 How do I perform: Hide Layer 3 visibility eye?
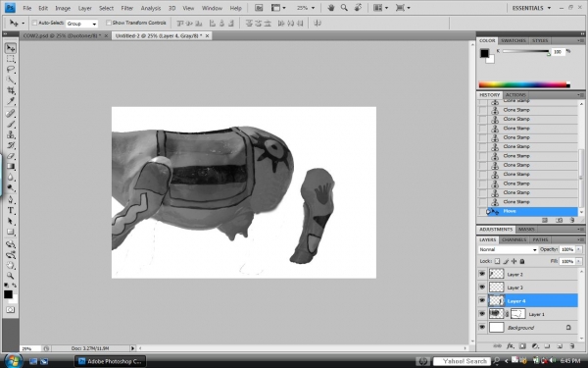point(482,288)
